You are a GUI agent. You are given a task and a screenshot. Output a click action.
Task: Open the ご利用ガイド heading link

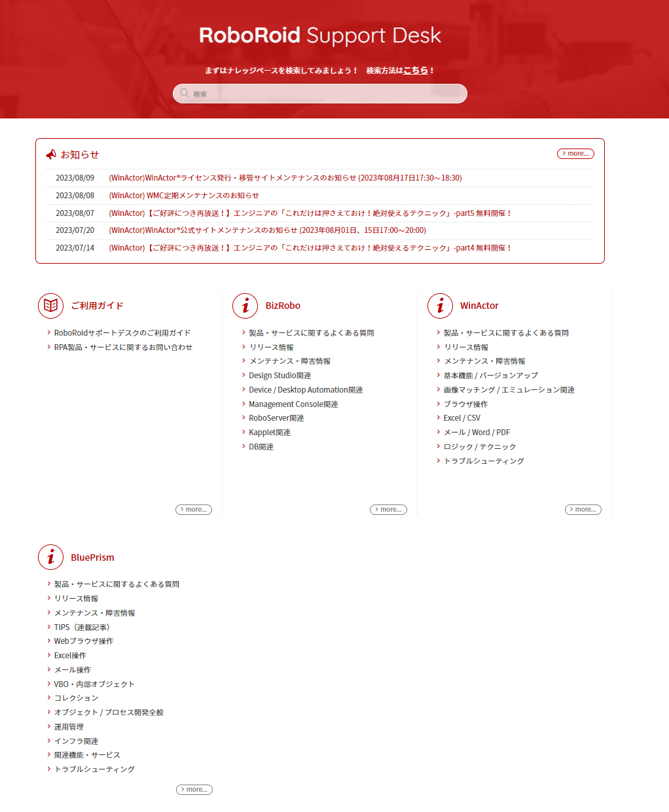(97, 306)
